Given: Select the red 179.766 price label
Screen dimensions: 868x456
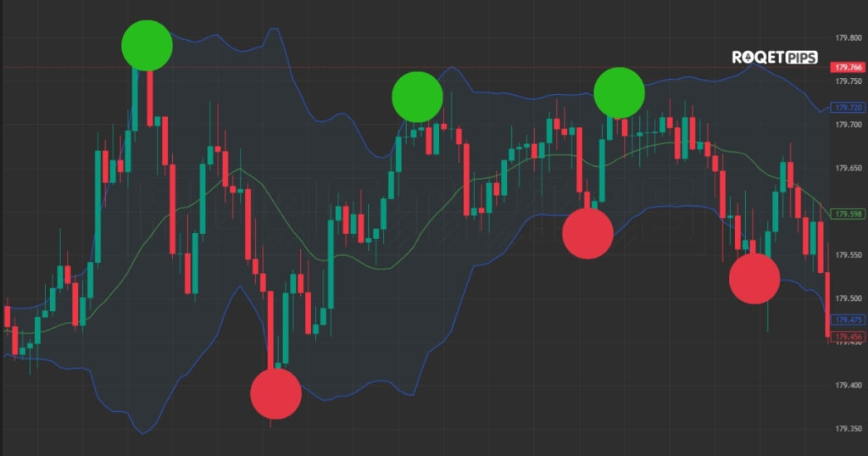Looking at the screenshot, I should (848, 67).
